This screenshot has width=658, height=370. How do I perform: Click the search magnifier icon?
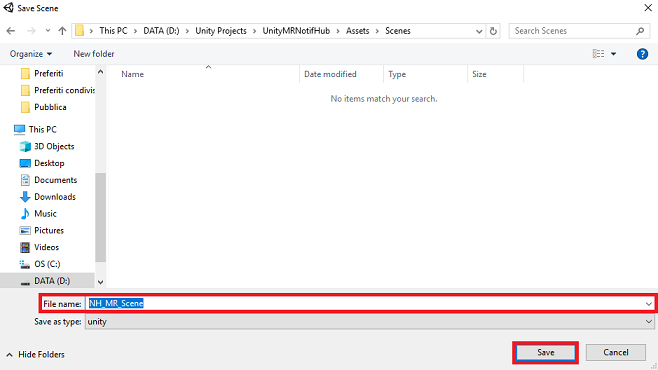(x=640, y=31)
